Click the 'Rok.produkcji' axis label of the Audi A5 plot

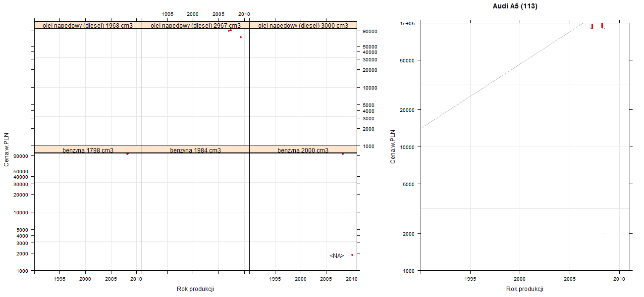coord(525,289)
